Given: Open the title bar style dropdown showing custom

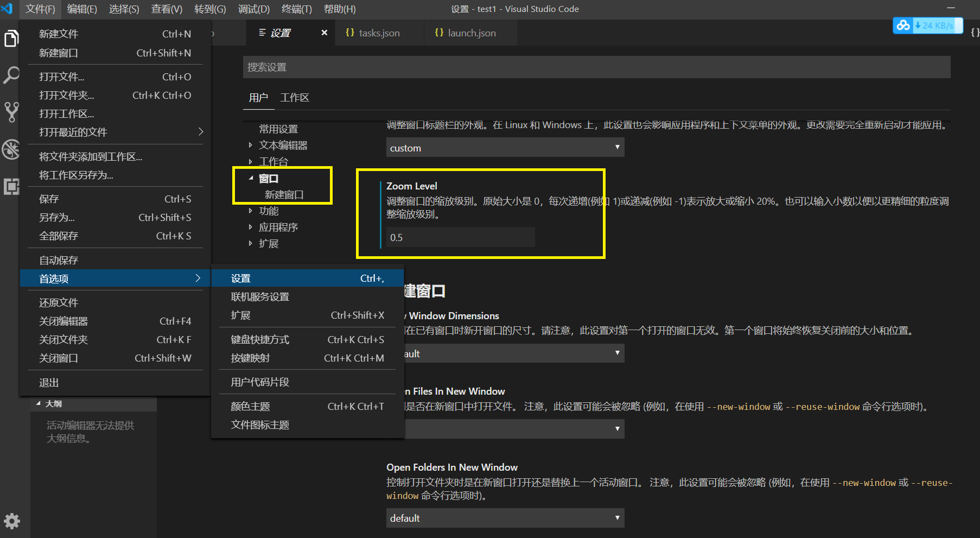Looking at the screenshot, I should point(505,147).
